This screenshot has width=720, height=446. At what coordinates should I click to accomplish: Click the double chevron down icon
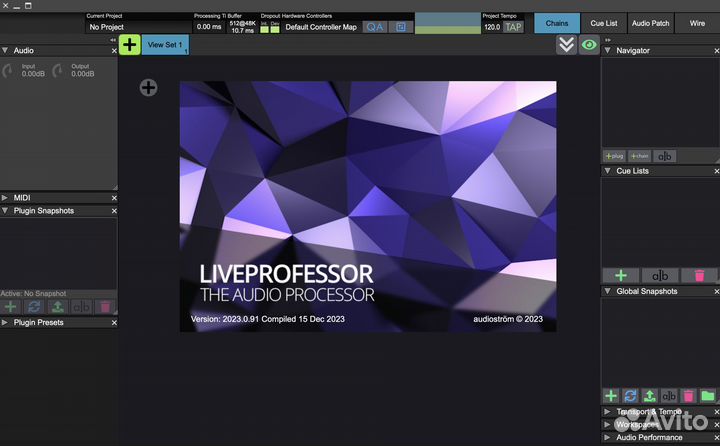[x=566, y=45]
